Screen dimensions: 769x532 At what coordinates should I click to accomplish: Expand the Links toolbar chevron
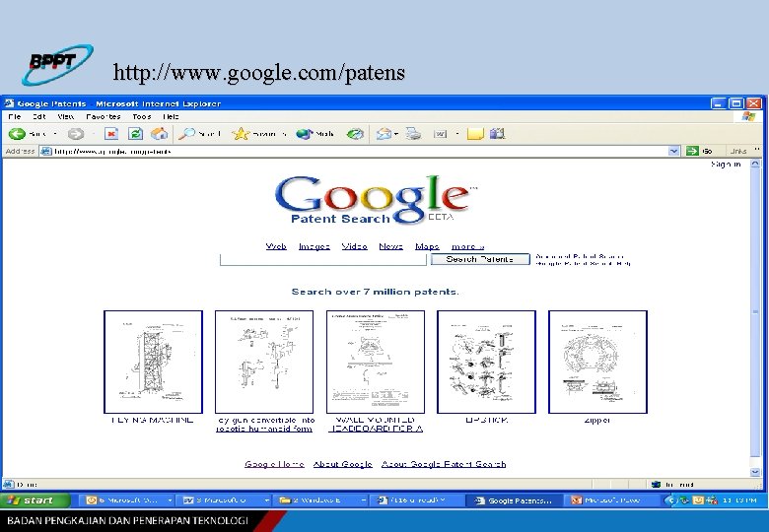pyautogui.click(x=758, y=150)
